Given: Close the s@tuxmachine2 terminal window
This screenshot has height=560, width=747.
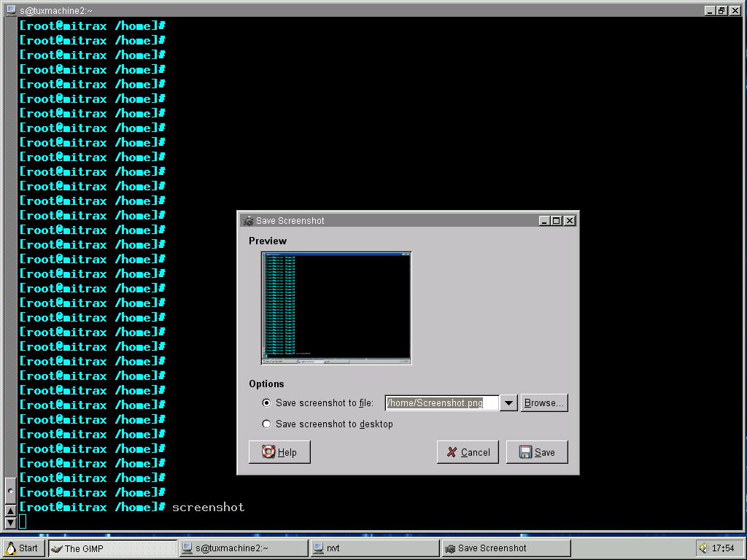Looking at the screenshot, I should point(734,10).
